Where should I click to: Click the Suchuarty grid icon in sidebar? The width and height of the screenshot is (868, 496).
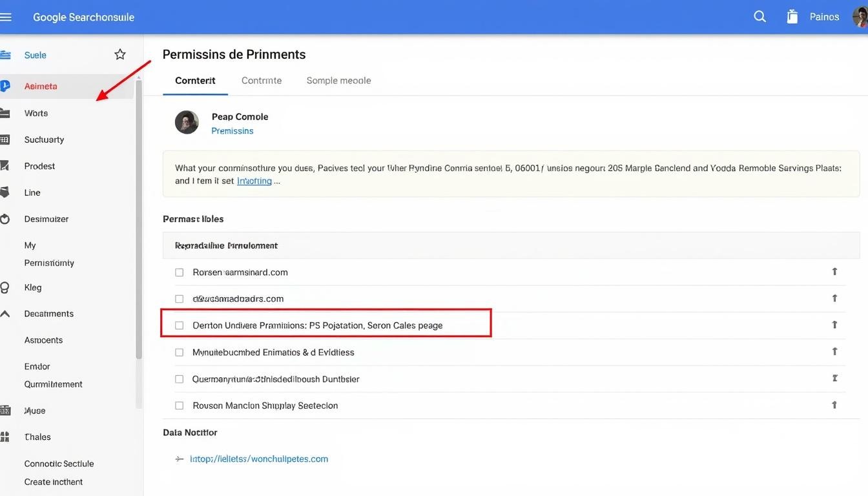point(6,139)
